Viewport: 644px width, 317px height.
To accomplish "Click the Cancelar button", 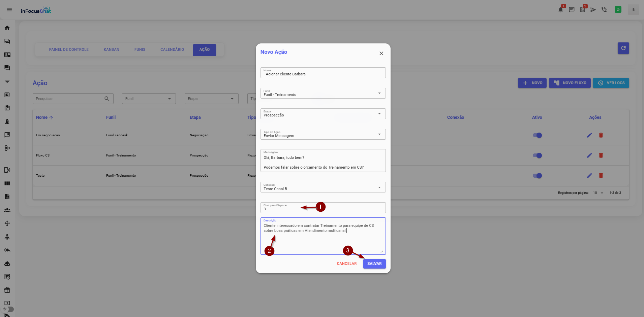I will tap(346, 264).
